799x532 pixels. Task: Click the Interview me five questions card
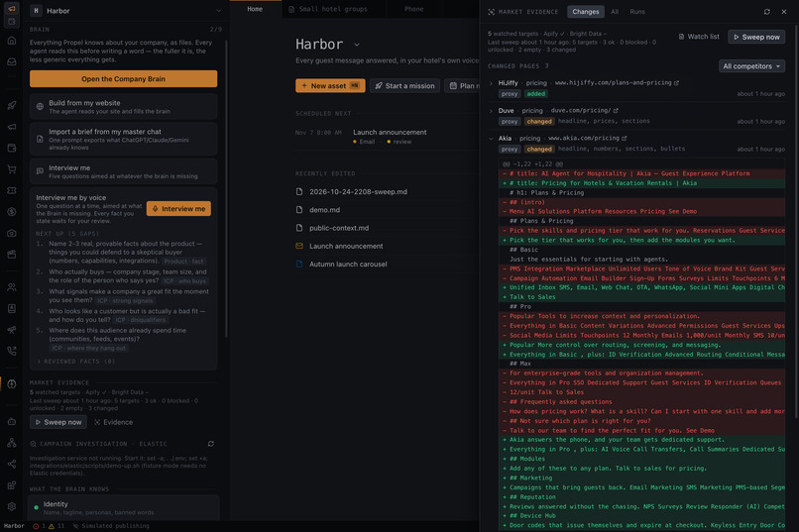coord(123,171)
